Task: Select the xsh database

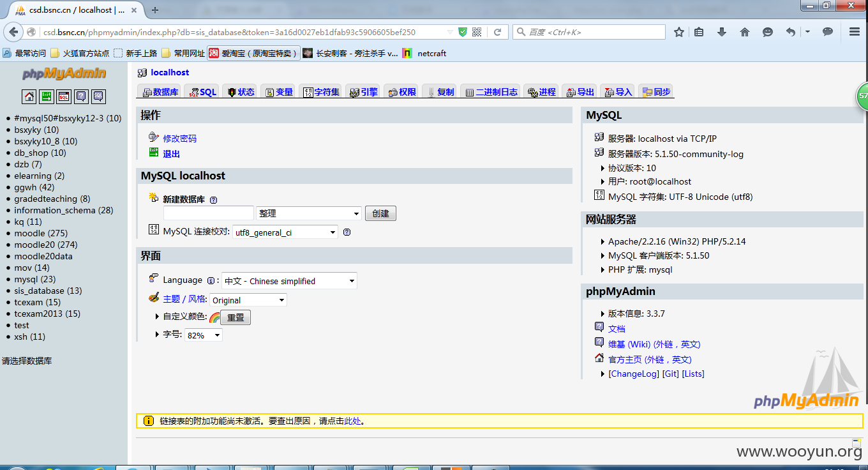Action: click(x=30, y=337)
